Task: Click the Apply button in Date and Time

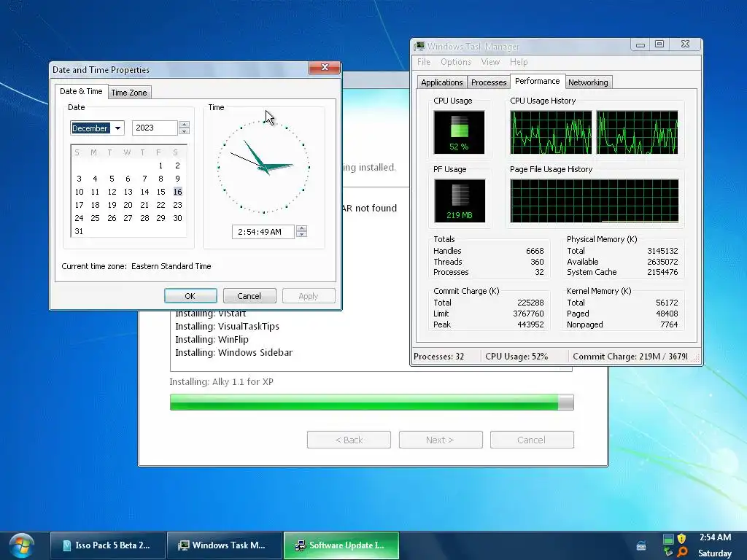Action: (x=309, y=296)
